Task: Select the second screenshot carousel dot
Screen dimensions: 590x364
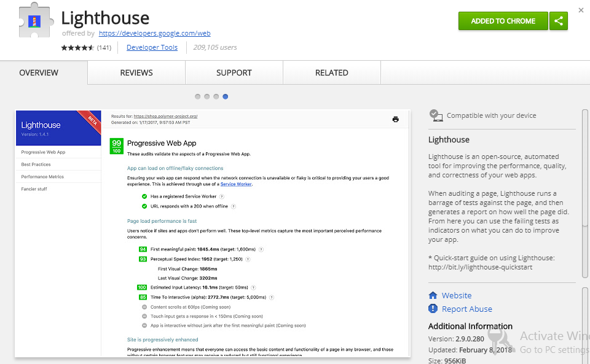Action: coord(206,96)
